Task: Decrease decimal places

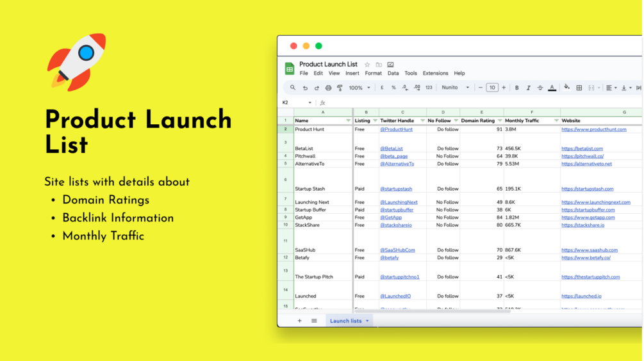Action: pyautogui.click(x=405, y=88)
